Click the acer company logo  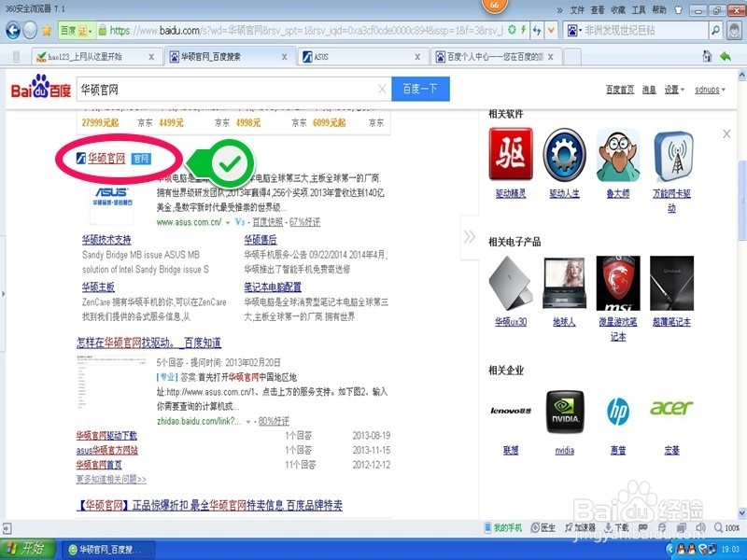(671, 408)
